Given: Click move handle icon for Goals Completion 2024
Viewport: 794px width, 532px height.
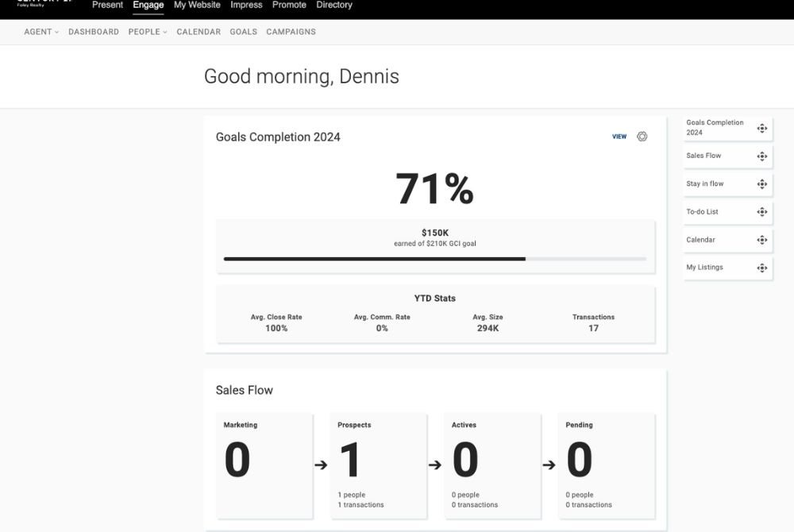Looking at the screenshot, I should [761, 129].
